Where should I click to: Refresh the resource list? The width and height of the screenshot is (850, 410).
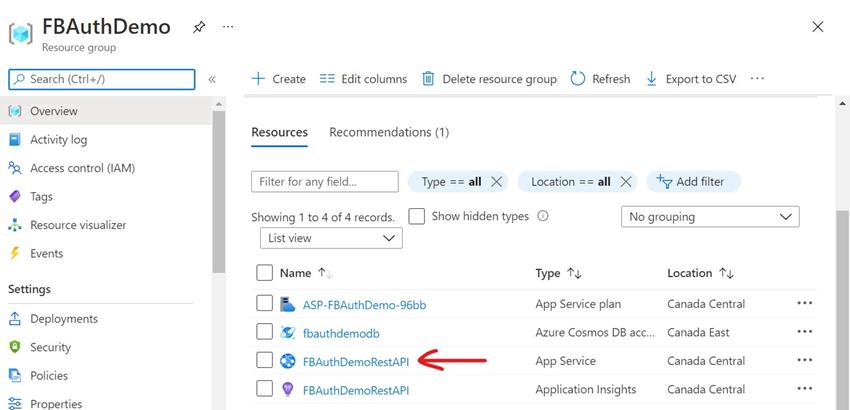600,79
